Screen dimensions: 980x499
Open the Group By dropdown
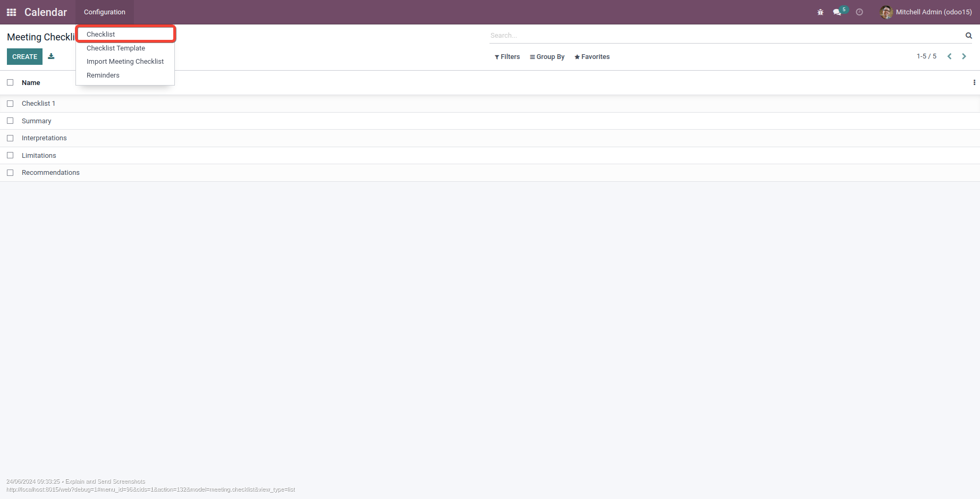(x=547, y=57)
